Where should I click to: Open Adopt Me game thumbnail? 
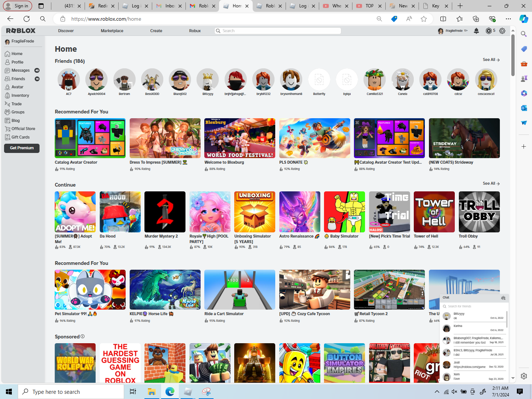75,212
